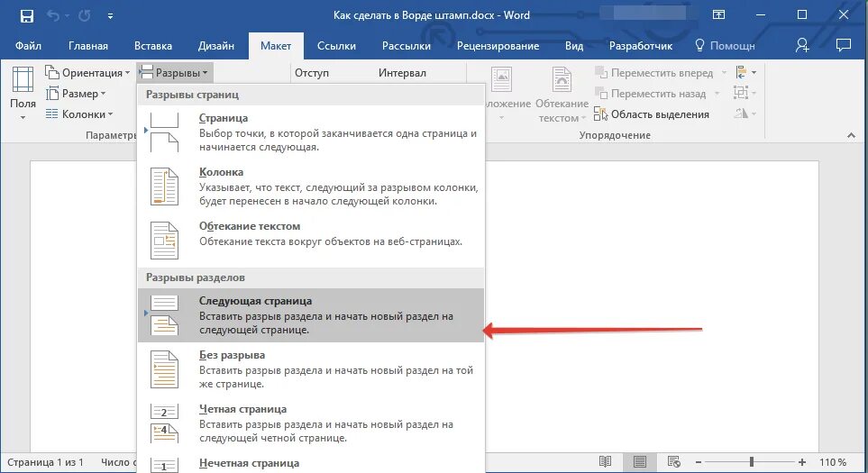Click the Без разрыва break icon
Viewport: 868px width, 473px height.
point(164,369)
